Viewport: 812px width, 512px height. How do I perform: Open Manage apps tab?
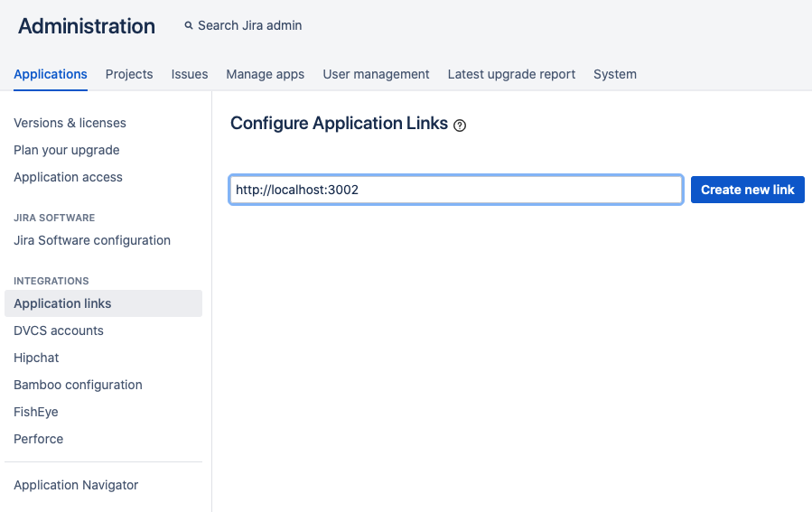click(265, 74)
